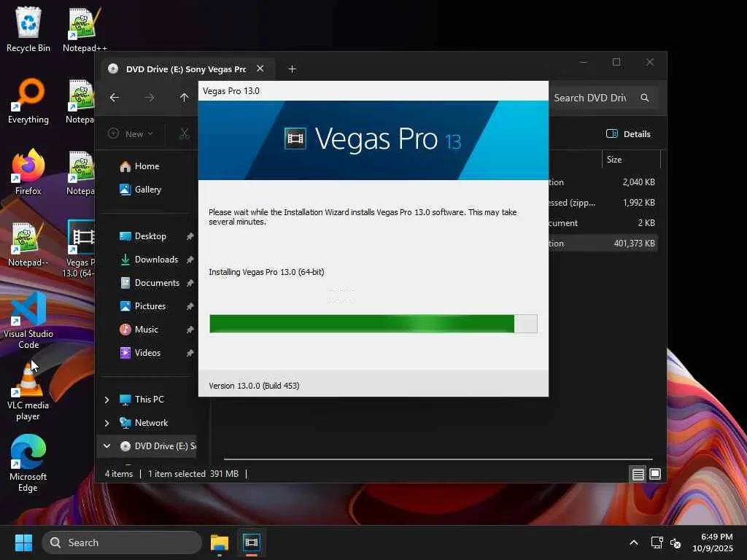Select the file row sized 2,040 KB

[603, 182]
